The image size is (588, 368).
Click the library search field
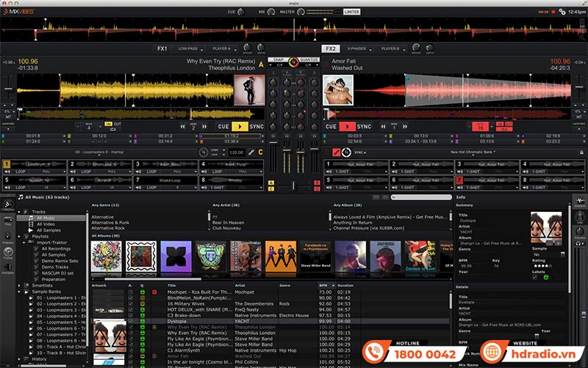pyautogui.click(x=421, y=197)
